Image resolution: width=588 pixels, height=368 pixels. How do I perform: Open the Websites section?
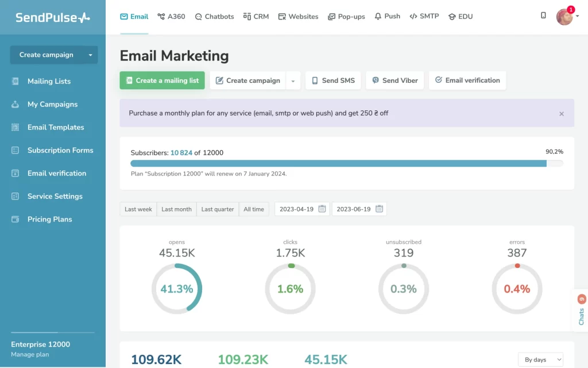tap(298, 16)
